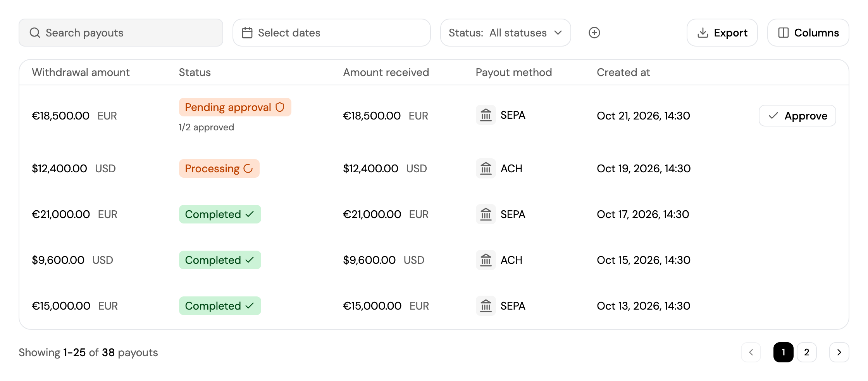868x381 pixels.
Task: Click the bank icon in the $12,400.00 ACH row
Action: point(486,168)
